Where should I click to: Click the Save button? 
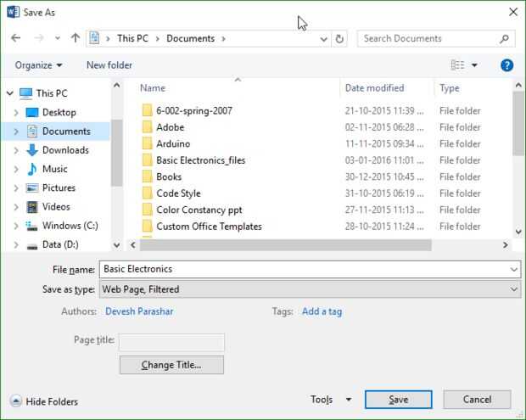[399, 400]
